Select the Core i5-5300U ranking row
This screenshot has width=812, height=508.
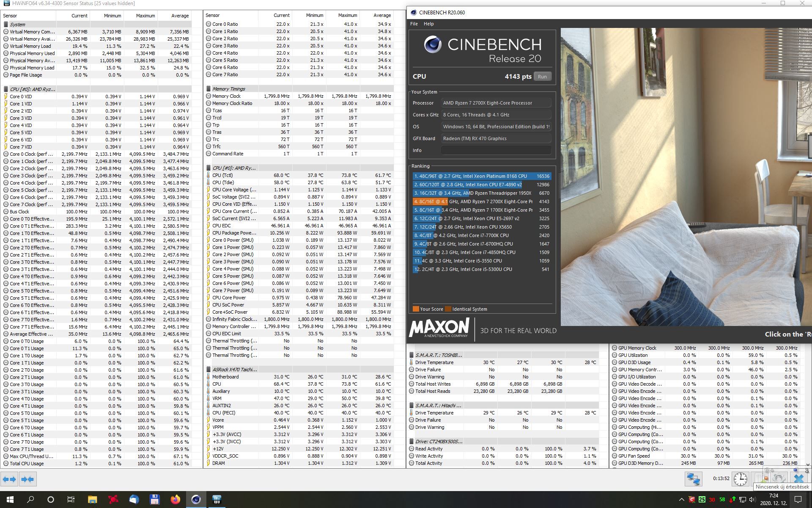pos(482,269)
